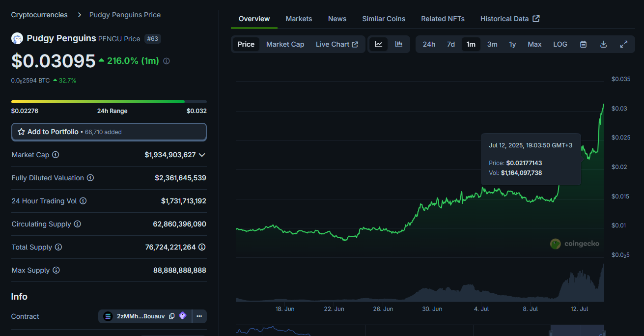The width and height of the screenshot is (644, 336).
Task: Click the chart tooltip showing Jul 12, 2025
Action: pos(531,159)
